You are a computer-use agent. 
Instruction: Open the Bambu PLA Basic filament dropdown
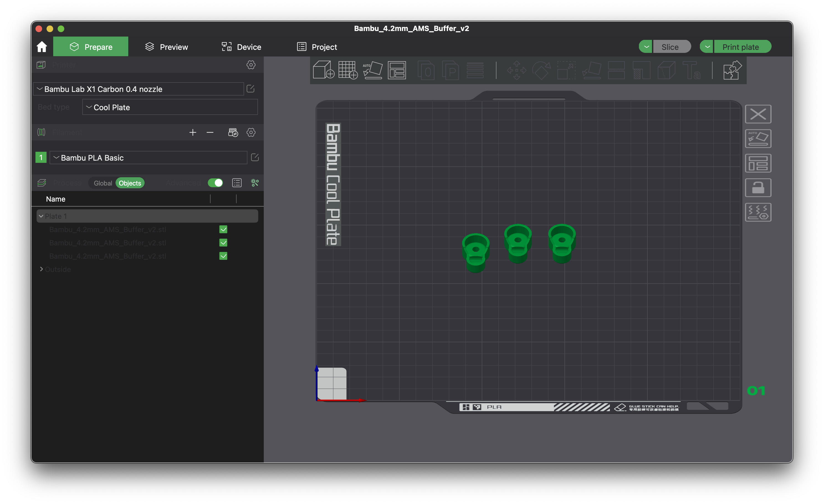pyautogui.click(x=148, y=157)
